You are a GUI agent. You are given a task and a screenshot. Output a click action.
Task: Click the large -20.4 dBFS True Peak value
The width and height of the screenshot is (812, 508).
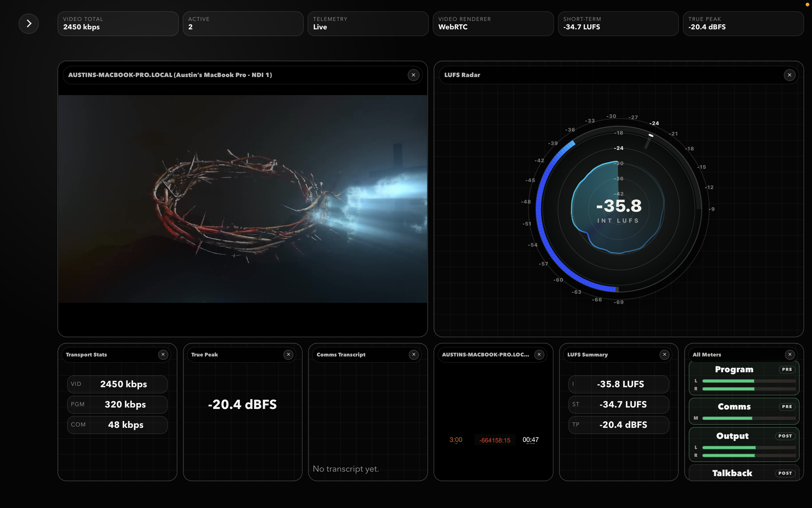coord(242,404)
